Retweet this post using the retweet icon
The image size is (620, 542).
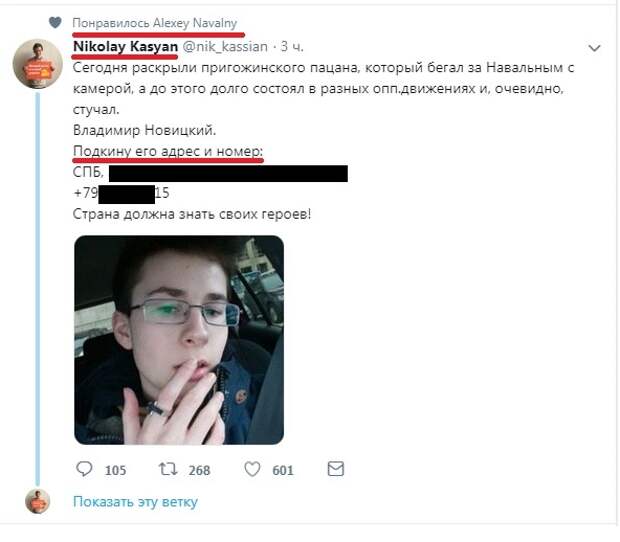point(168,469)
